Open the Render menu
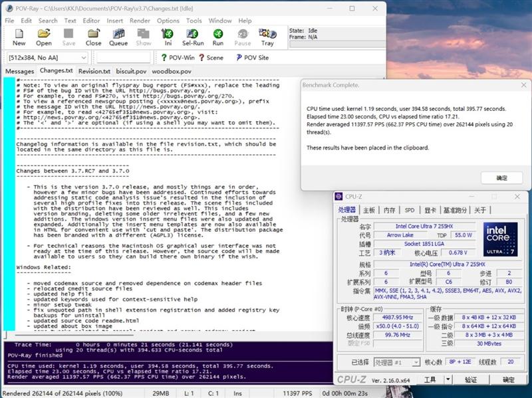 [x=140, y=21]
